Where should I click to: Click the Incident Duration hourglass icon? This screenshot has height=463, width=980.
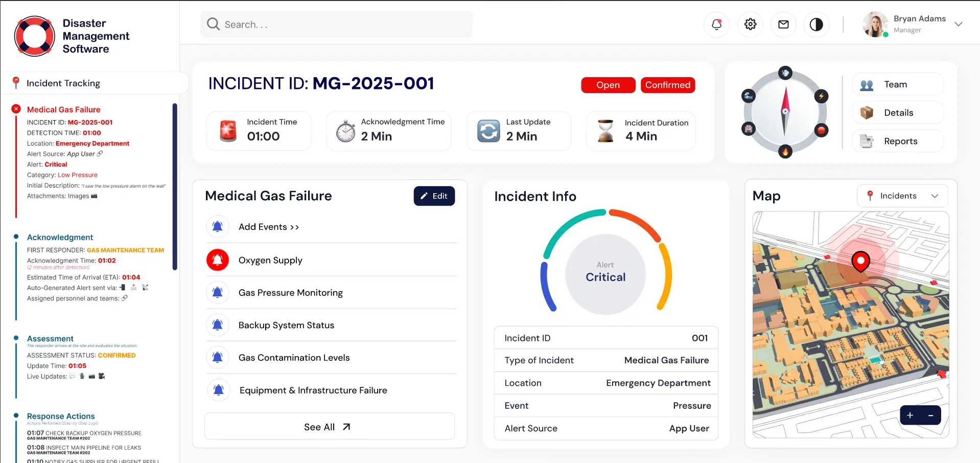click(605, 131)
